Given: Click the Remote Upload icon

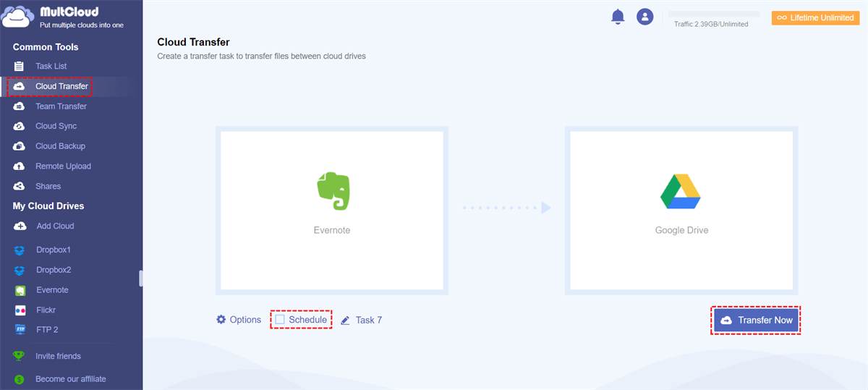Looking at the screenshot, I should click(x=20, y=166).
